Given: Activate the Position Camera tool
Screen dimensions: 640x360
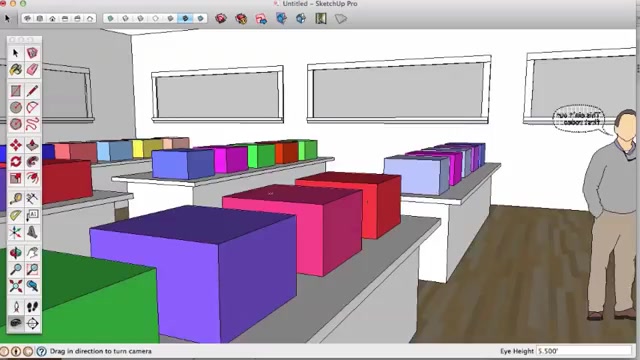Looking at the screenshot, I should click(16, 307).
